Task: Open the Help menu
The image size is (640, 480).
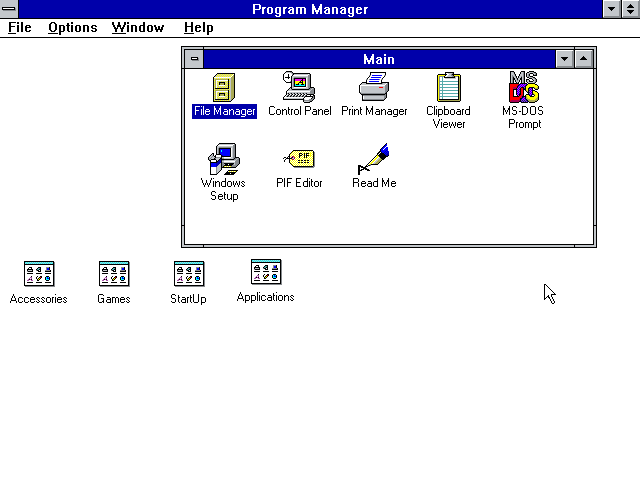Action: [199, 27]
